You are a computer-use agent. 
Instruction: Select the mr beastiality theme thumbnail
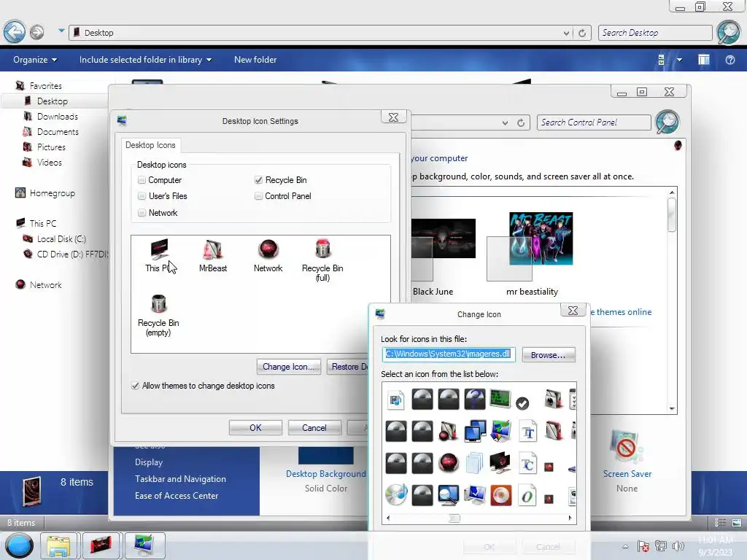point(541,238)
